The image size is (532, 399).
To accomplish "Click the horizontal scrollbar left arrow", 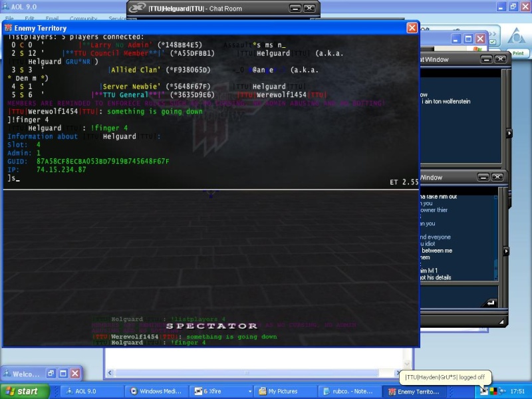I will [110, 373].
